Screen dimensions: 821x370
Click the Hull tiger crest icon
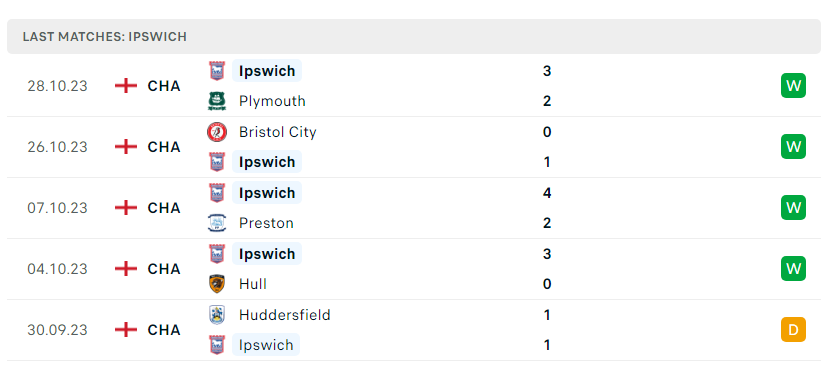click(217, 284)
